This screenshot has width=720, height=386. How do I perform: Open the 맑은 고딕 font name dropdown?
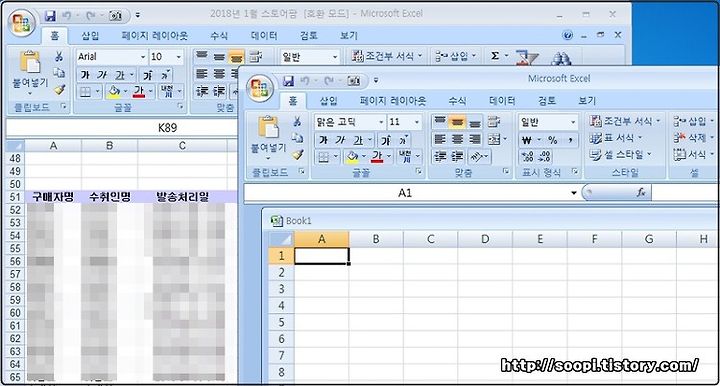381,122
